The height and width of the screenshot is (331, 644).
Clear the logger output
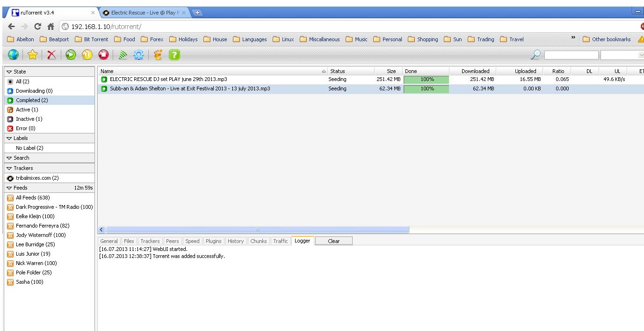[334, 241]
